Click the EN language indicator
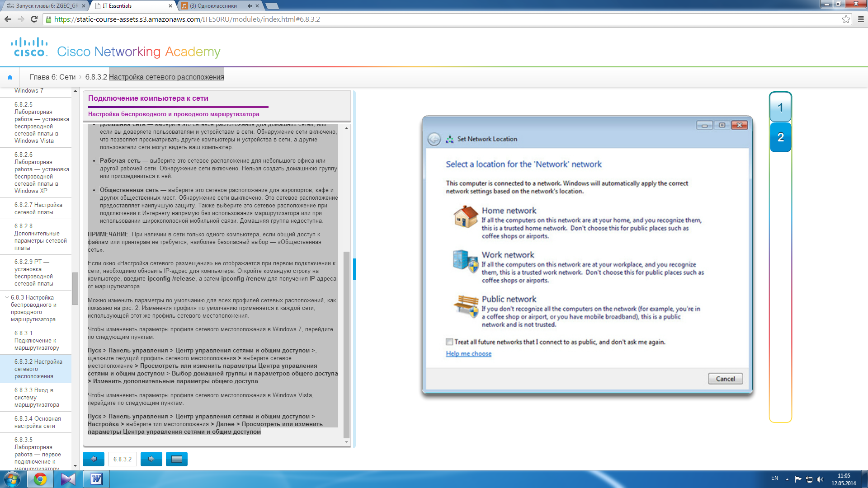The height and width of the screenshot is (488, 868). [774, 478]
